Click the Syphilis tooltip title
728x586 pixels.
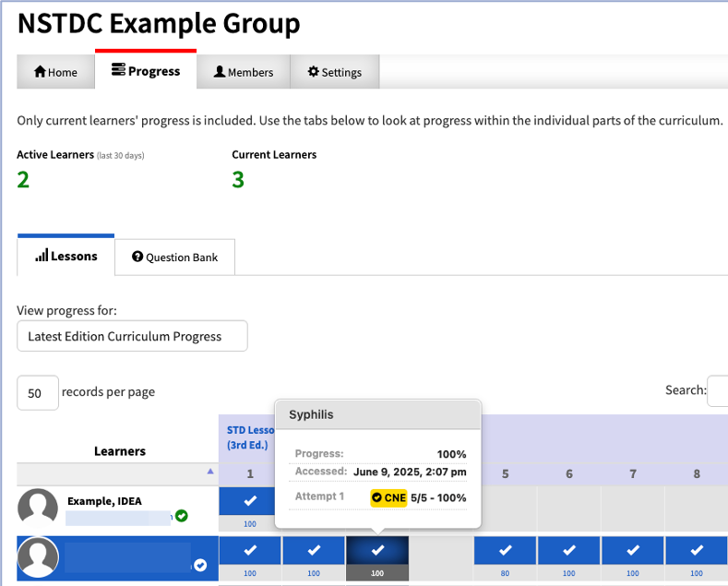[311, 414]
